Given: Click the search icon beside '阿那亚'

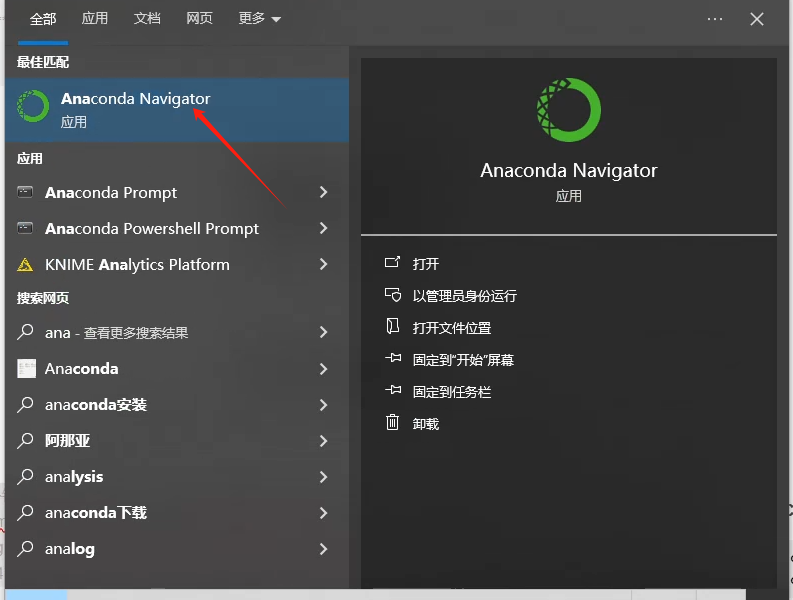Looking at the screenshot, I should point(25,441).
